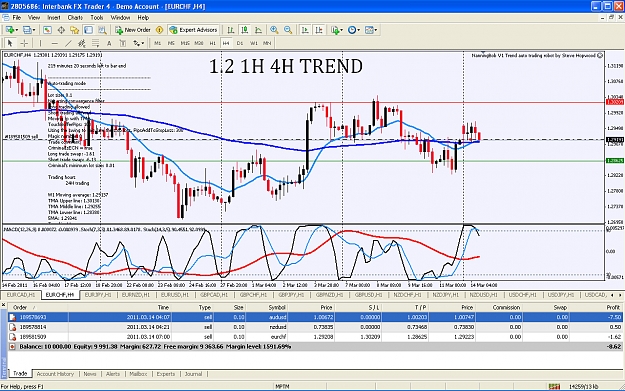This screenshot has width=625, height=391.
Task: Open the Tools menu
Action: 97,18
